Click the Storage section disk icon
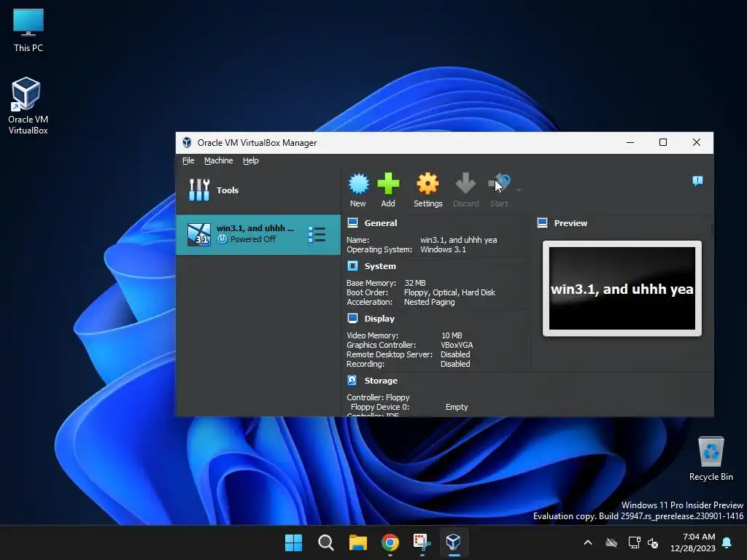 (352, 380)
